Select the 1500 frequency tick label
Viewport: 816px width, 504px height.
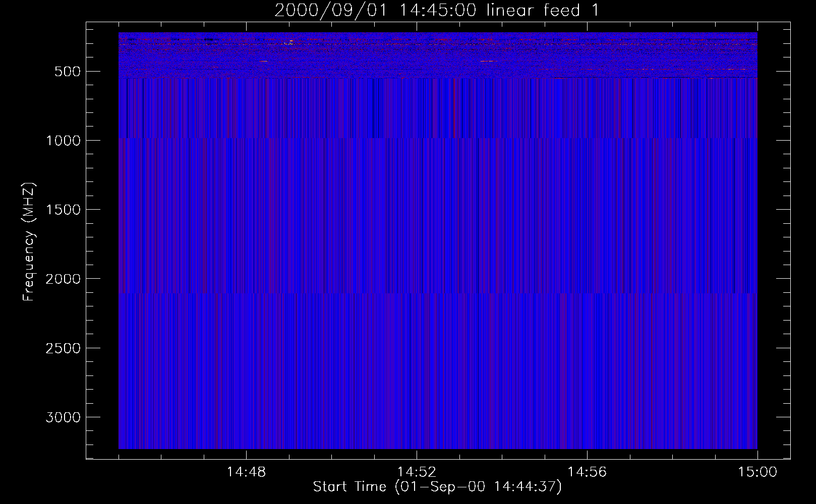[x=63, y=210]
